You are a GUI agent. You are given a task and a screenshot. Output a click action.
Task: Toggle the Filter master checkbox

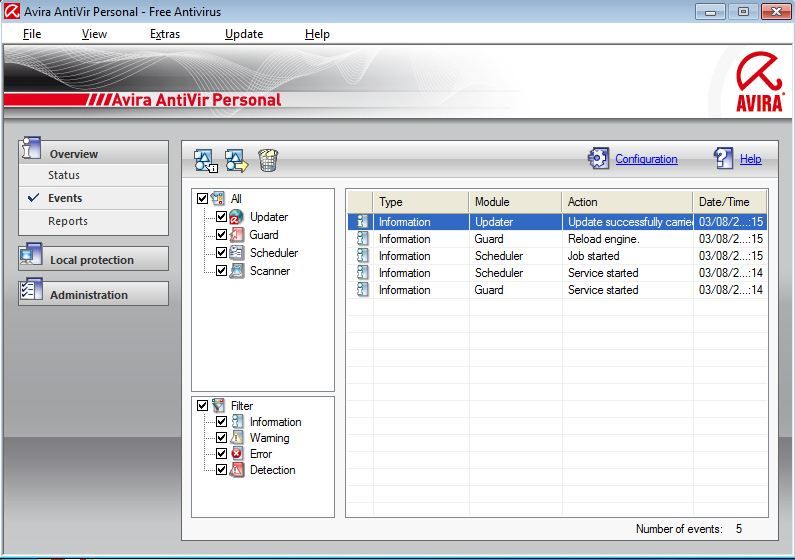point(202,405)
